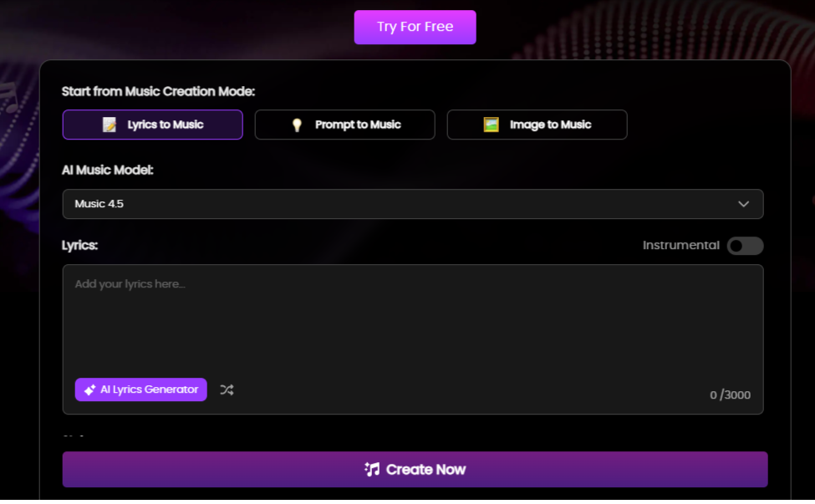Select the Lyrics to Music mode tab
Screen dimensions: 815x504
pyautogui.click(x=152, y=124)
